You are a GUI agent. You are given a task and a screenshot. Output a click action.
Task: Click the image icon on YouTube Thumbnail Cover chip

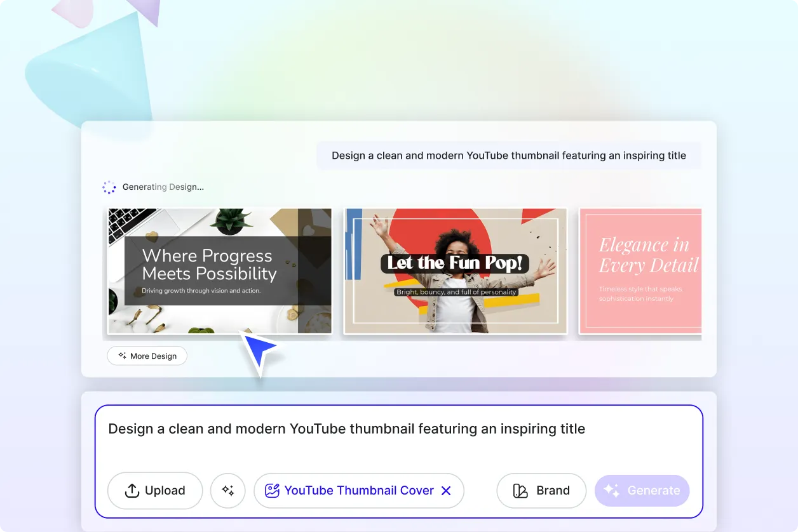coord(273,490)
